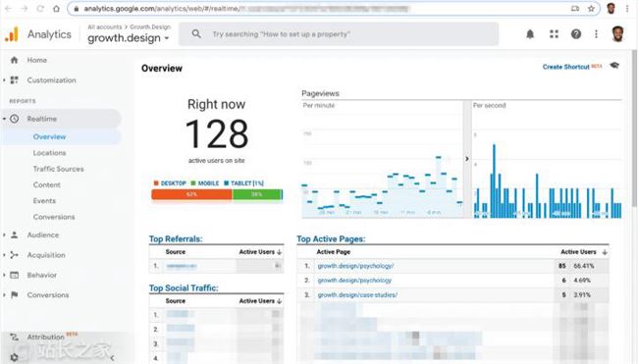638x364 pixels.
Task: Open Top Social Traffic heading link
Action: click(x=184, y=287)
